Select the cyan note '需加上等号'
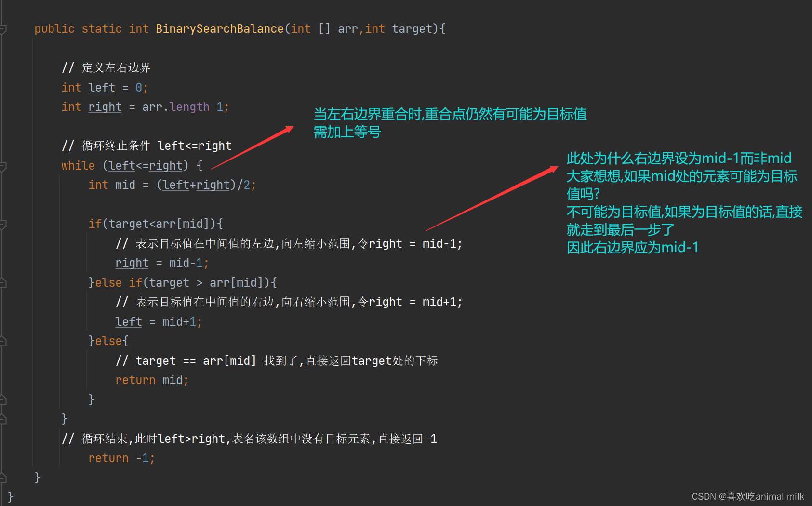 click(347, 132)
